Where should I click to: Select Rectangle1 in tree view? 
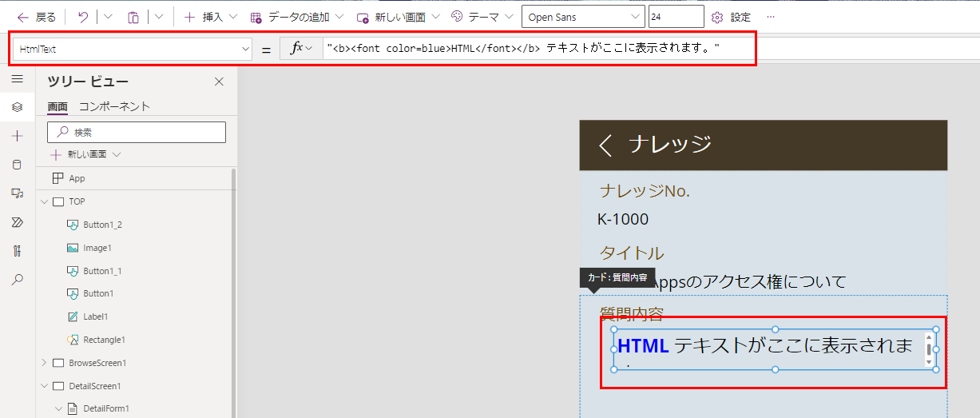tap(104, 340)
